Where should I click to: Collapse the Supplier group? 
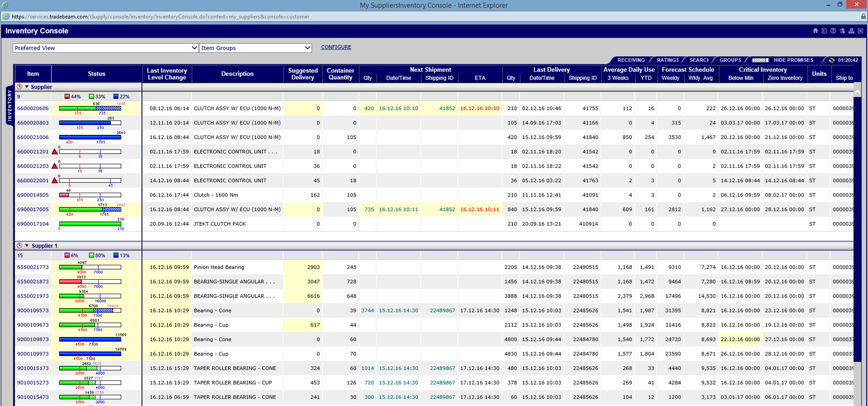(27, 87)
